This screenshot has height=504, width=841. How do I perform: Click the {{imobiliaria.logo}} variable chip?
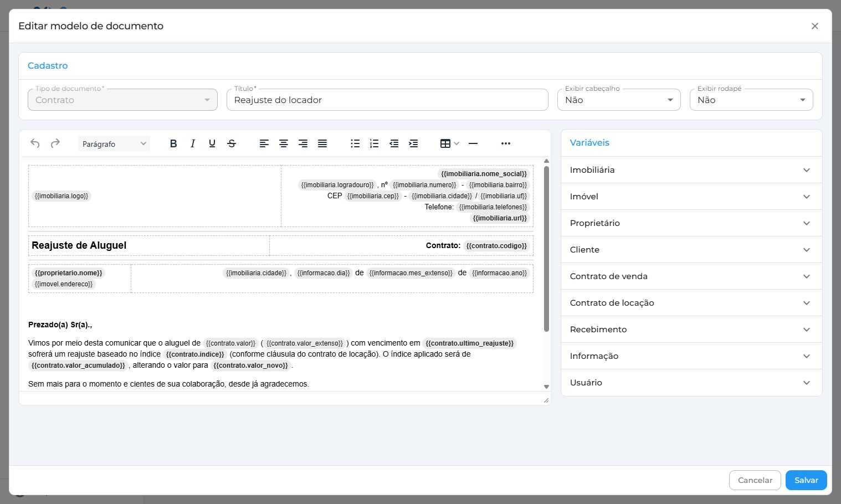(x=61, y=196)
